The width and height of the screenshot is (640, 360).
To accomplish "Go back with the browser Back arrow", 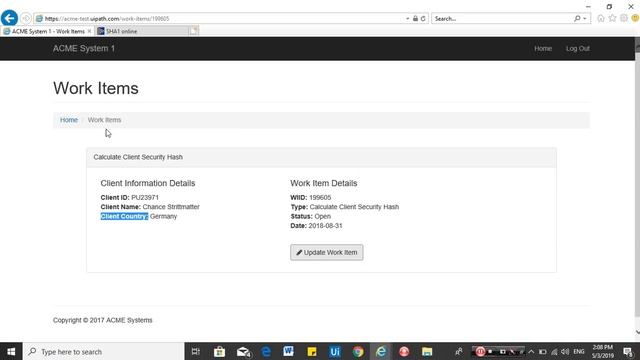I will pos(9,18).
